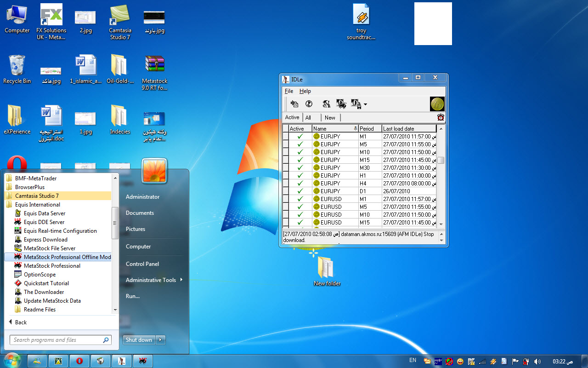Open the wrench settings tool in IDLe toolbar
Viewport: 588px width, 368px height.
point(326,104)
